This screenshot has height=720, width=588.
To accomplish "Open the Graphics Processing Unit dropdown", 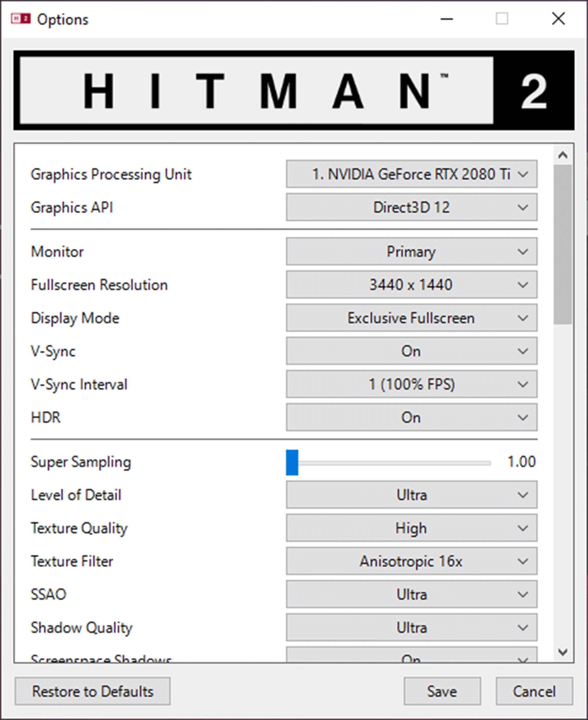I will click(412, 174).
